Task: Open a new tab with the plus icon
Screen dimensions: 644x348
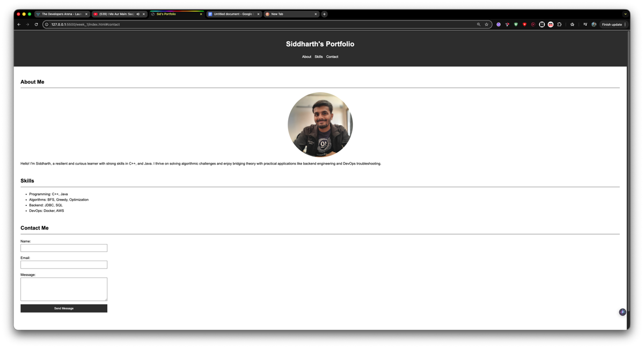Action: coord(324,14)
